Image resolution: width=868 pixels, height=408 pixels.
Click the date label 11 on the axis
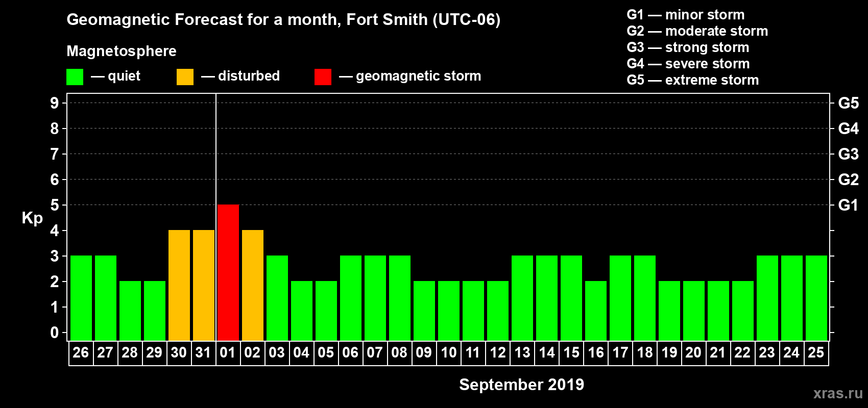coord(473,353)
